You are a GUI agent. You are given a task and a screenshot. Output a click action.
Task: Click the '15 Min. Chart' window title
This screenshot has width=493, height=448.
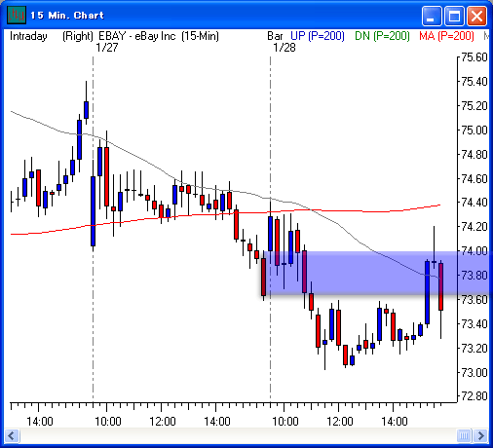pyautogui.click(x=67, y=16)
